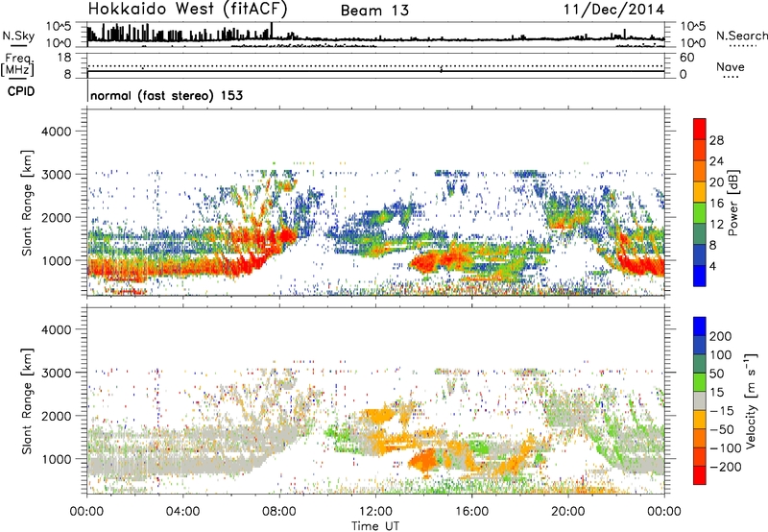Select the 'Freq. [MHz]' axis label
768x532 pixels.
(17, 64)
